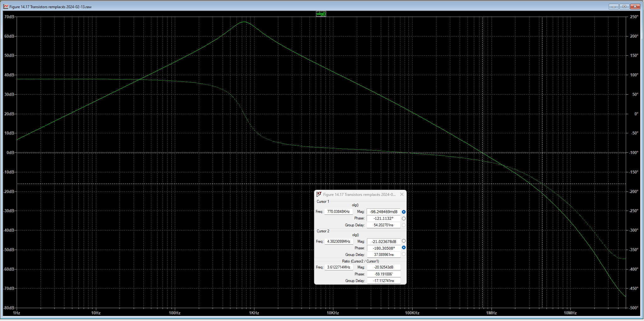Viewport: 644px width, 321px height.
Task: Click the waveform window title text
Action: tap(51, 7)
